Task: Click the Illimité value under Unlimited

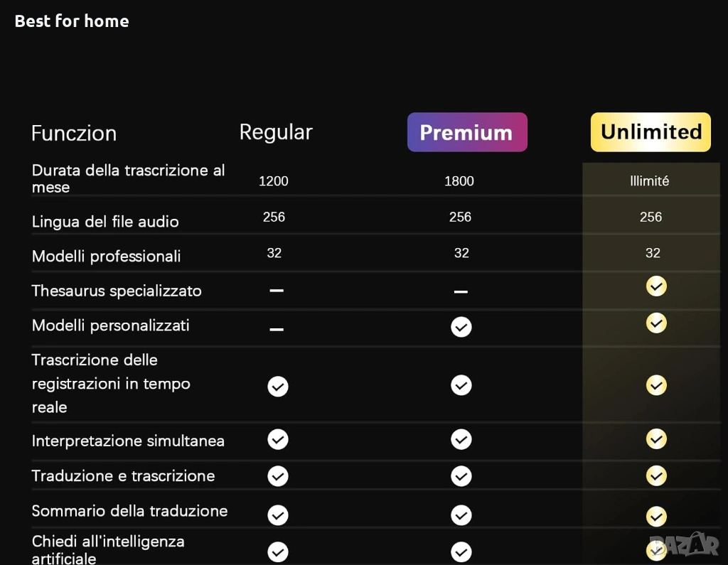Action: coord(650,181)
